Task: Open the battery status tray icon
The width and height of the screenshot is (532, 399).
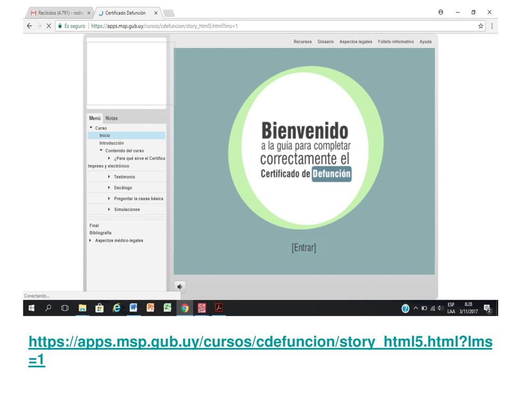Action: (424, 308)
